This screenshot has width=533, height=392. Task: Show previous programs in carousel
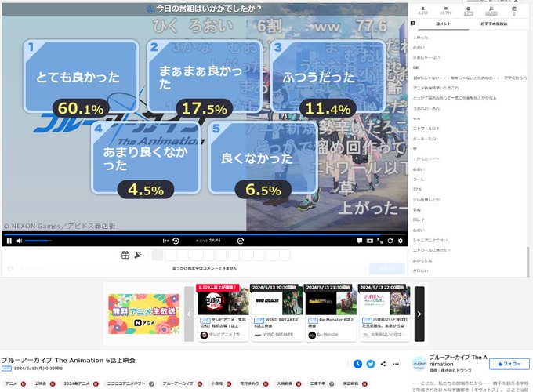coord(189,314)
